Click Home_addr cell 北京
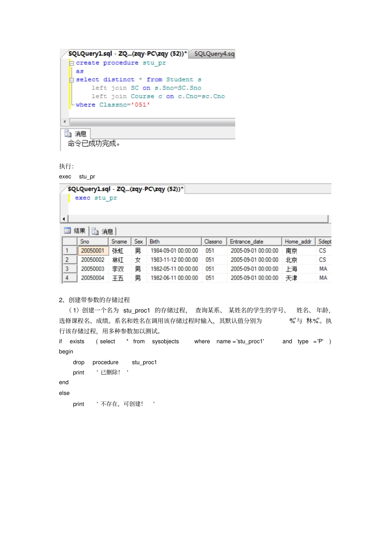Image resolution: width=392 pixels, height=555 pixels. pos(299,260)
